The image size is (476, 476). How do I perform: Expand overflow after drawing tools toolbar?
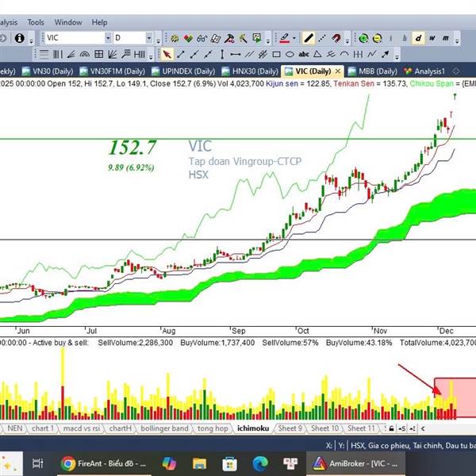coord(397,56)
